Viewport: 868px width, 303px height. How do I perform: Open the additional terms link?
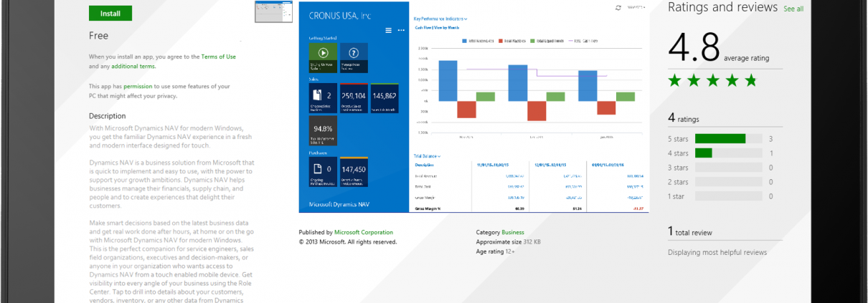coord(133,66)
